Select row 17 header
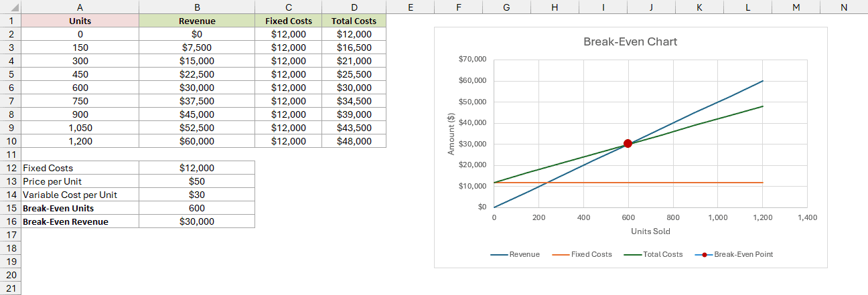Screen dimensions: 868x295 pyautogui.click(x=11, y=235)
